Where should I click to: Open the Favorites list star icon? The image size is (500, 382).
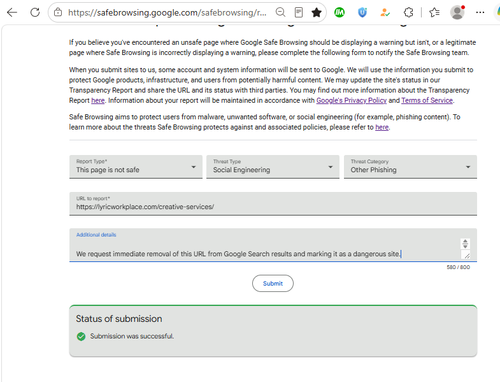click(434, 13)
